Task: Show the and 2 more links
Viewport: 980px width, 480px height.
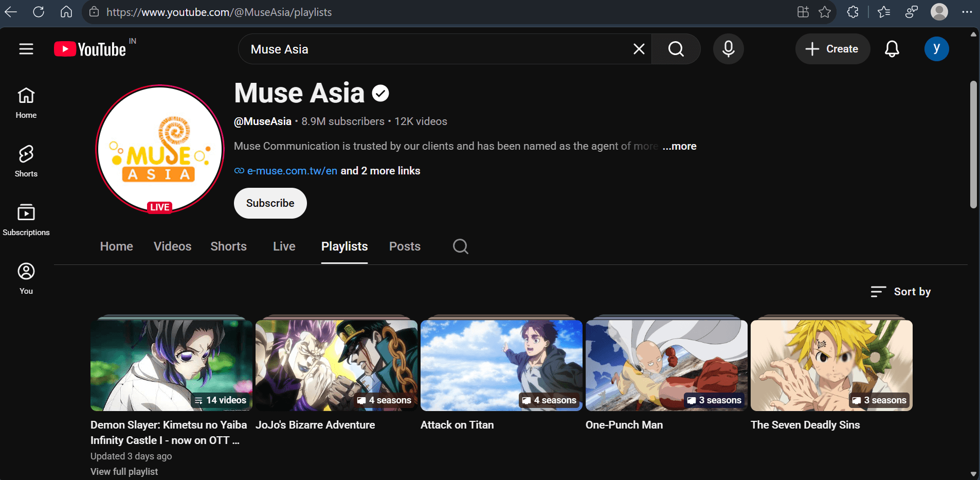Action: [380, 171]
